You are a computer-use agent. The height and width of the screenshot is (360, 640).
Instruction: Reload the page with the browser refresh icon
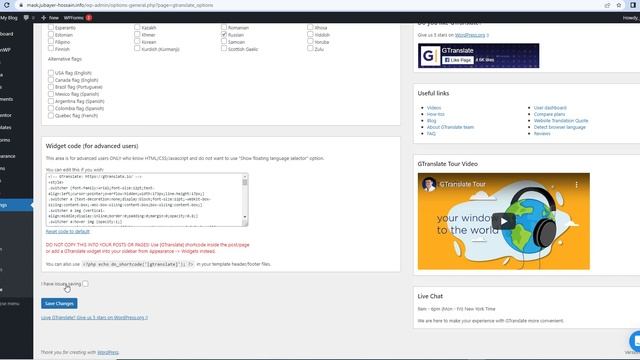click(x=7, y=5)
